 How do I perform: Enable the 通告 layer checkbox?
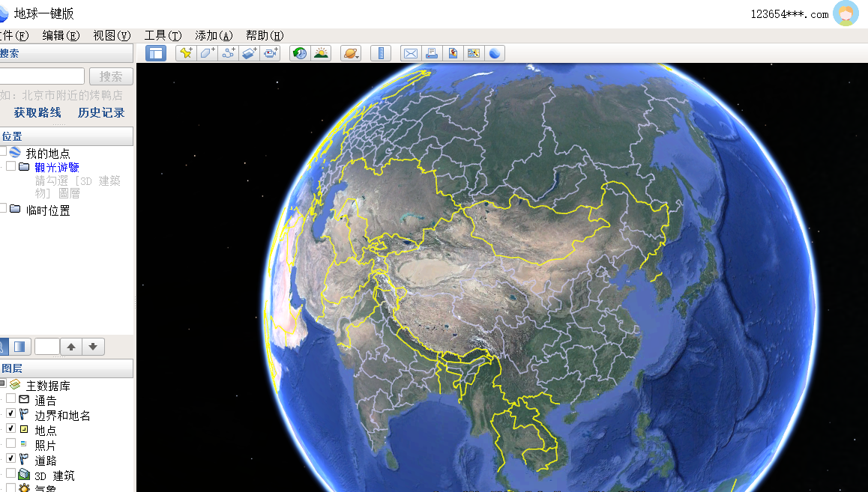[10, 398]
